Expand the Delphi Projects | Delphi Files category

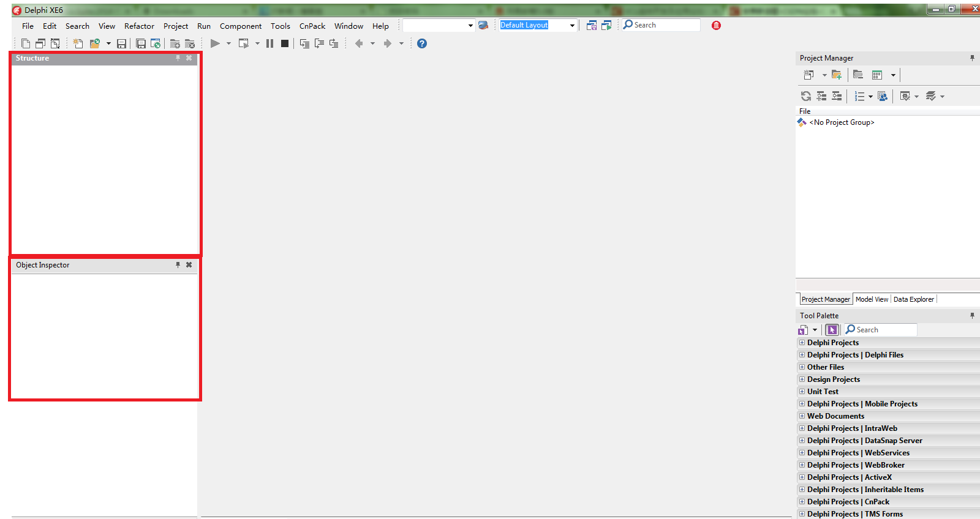click(x=802, y=355)
